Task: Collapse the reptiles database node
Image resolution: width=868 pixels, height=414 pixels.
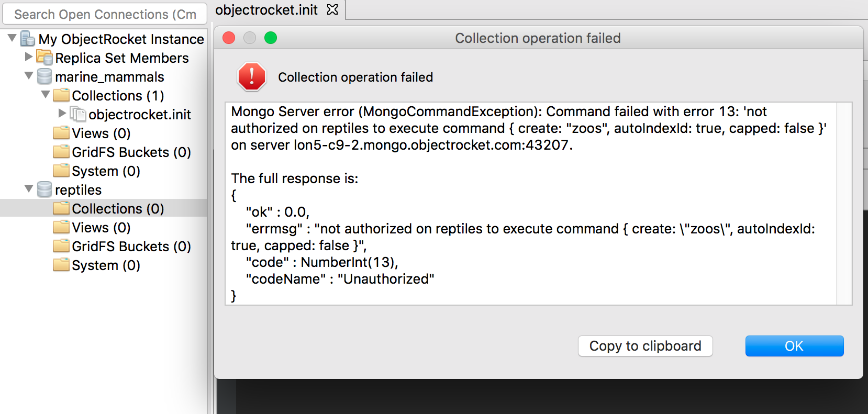Action: tap(28, 189)
